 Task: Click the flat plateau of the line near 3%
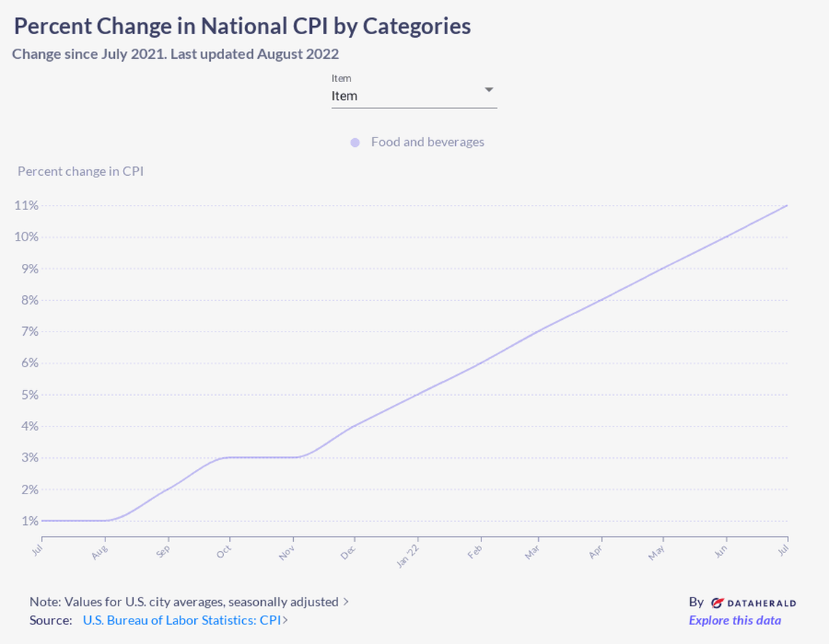(255, 458)
